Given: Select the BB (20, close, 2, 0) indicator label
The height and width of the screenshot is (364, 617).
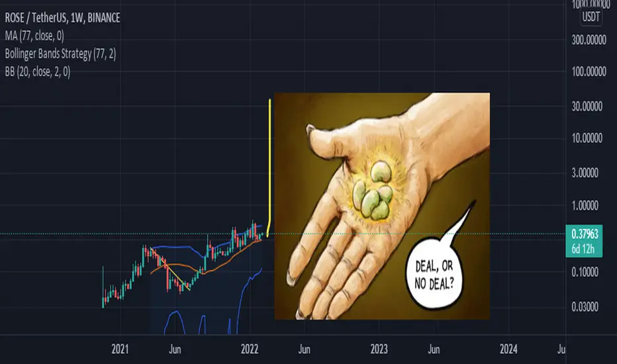Looking at the screenshot, I should [37, 71].
